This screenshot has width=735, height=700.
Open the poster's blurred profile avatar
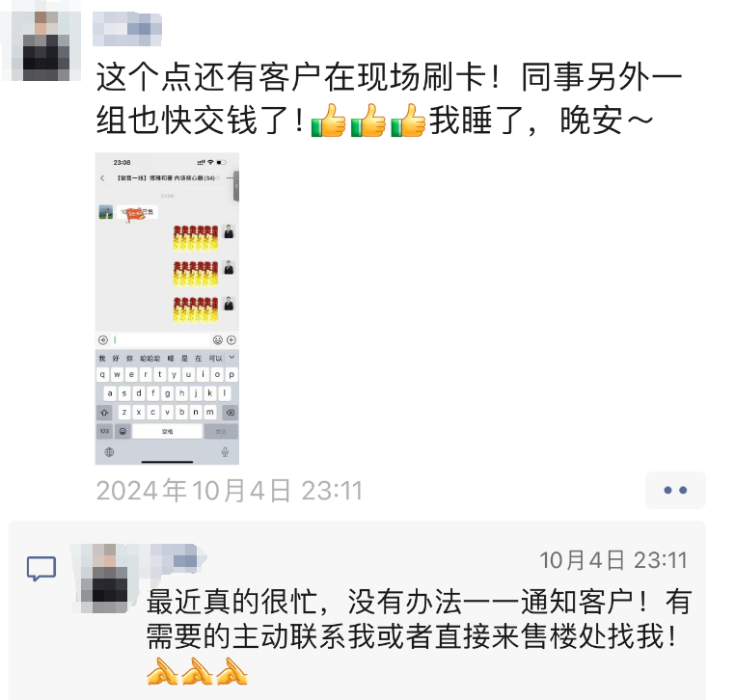tap(46, 46)
